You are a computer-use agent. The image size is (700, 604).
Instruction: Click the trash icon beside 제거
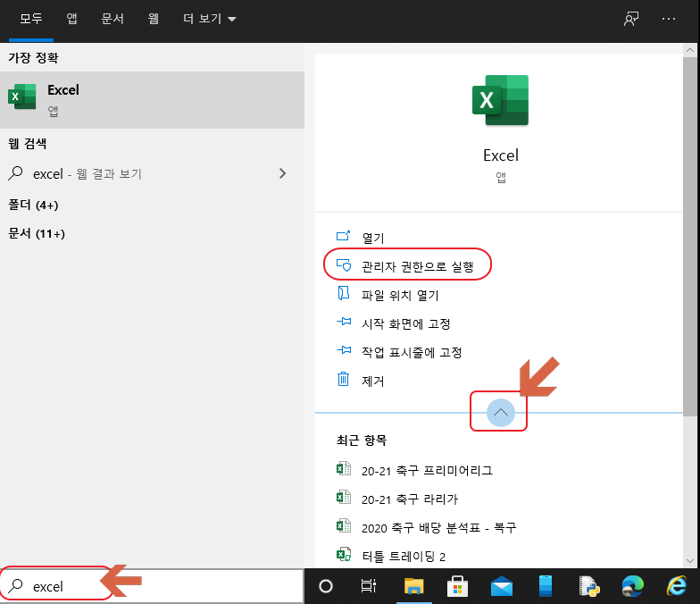pyautogui.click(x=343, y=379)
